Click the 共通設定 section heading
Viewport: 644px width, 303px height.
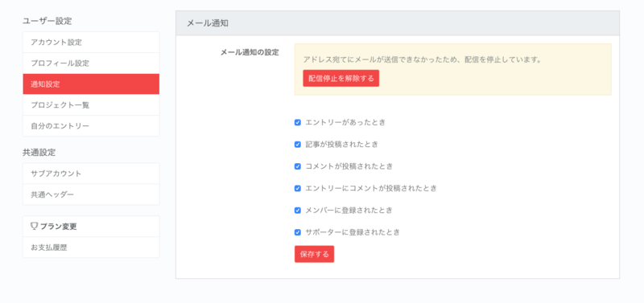(39, 153)
